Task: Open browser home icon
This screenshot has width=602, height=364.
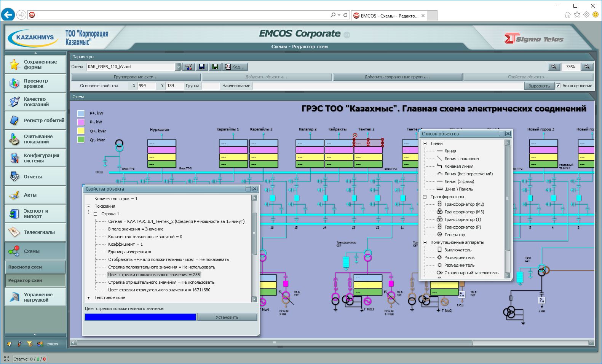Action: click(x=568, y=15)
